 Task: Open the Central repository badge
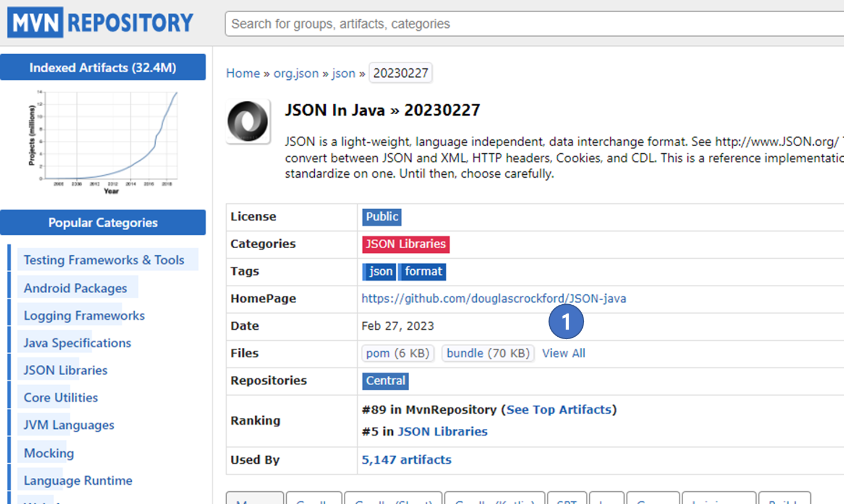point(385,381)
